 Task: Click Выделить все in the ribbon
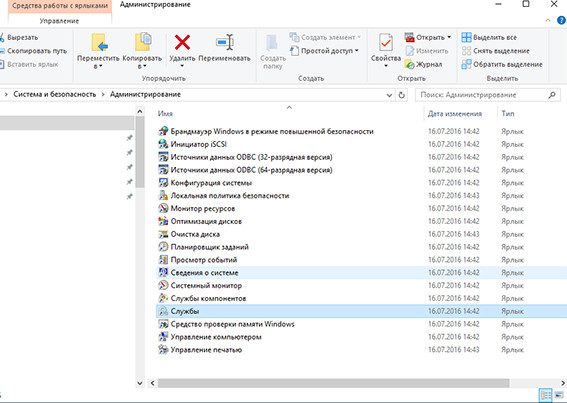click(x=489, y=37)
